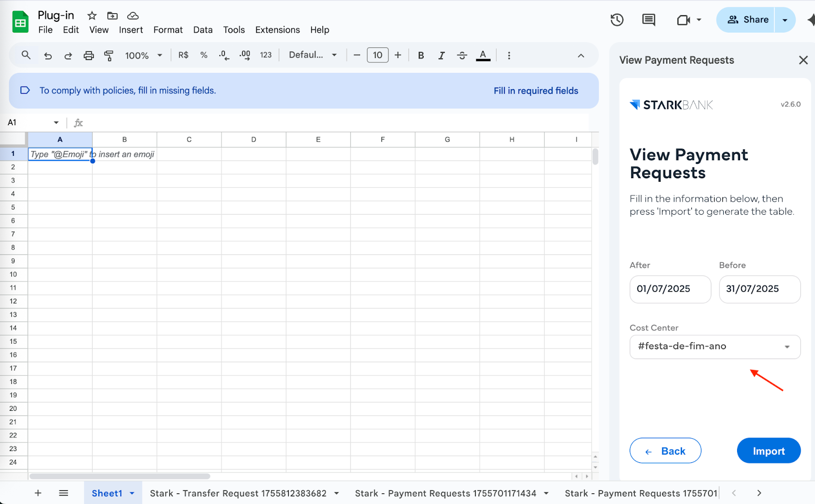The width and height of the screenshot is (815, 504).
Task: Activate the paint format tool
Action: (108, 55)
